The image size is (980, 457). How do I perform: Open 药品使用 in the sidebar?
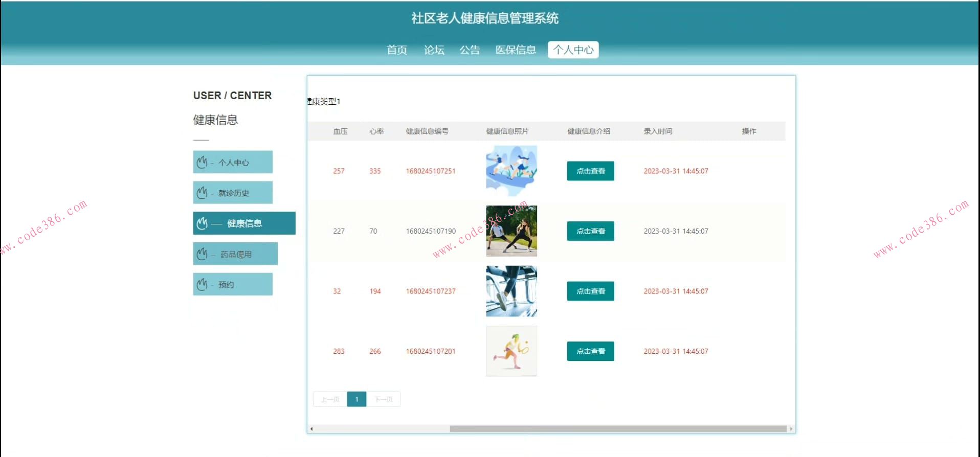235,254
